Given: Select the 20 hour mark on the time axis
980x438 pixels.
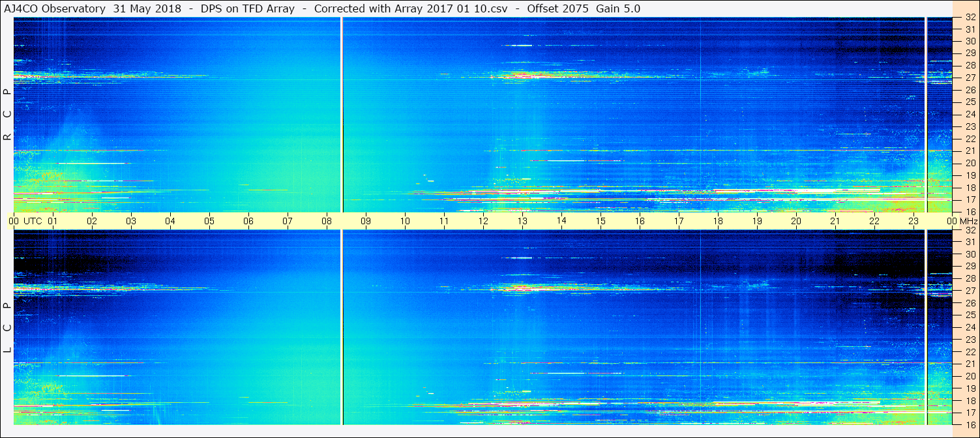Looking at the screenshot, I should tap(796, 221).
